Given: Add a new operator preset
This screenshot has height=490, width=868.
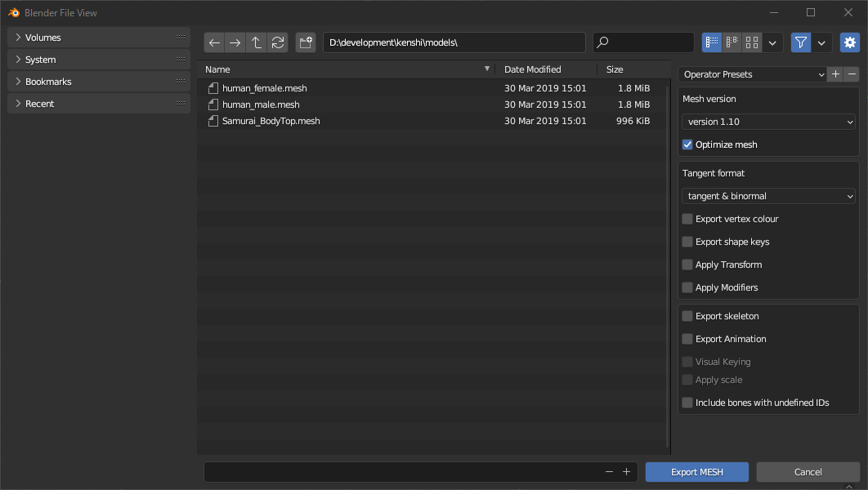Looking at the screenshot, I should [835, 74].
